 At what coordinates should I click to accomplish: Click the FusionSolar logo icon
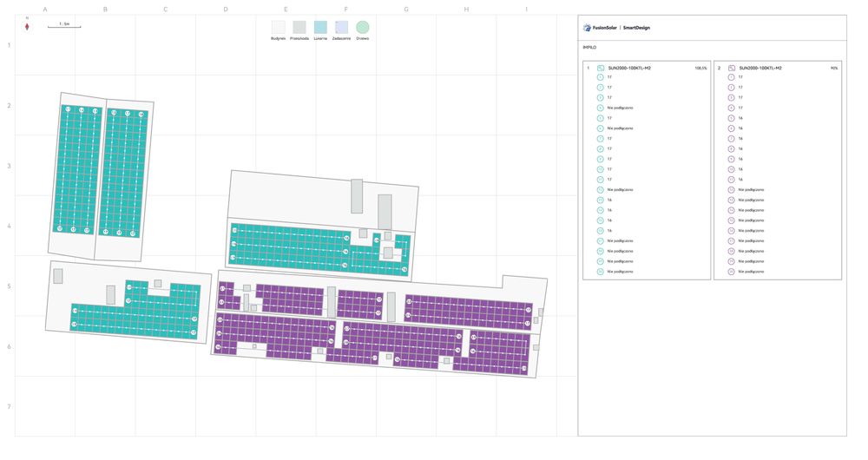(x=587, y=28)
